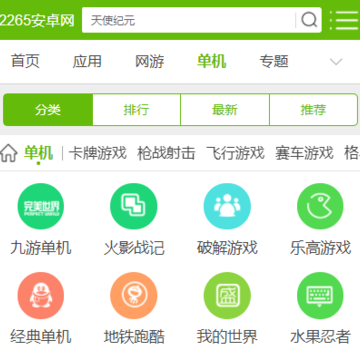Screen dimensions: 360x360
Task: Click the 火影战记 text label
Action: pos(134,248)
